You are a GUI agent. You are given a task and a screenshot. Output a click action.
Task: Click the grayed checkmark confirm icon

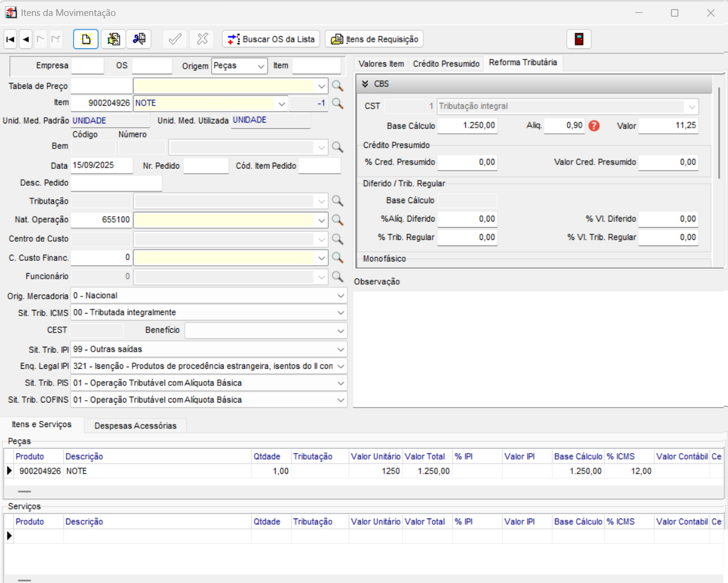(175, 39)
